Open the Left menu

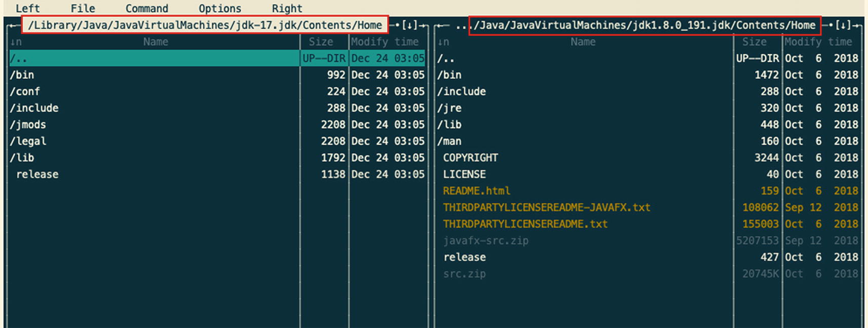(x=27, y=8)
